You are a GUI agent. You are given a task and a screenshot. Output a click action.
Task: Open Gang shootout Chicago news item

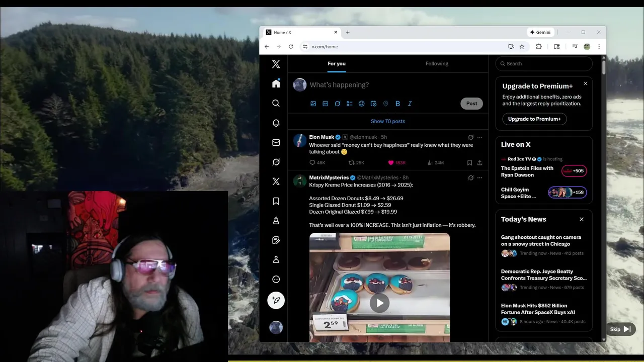(x=544, y=245)
